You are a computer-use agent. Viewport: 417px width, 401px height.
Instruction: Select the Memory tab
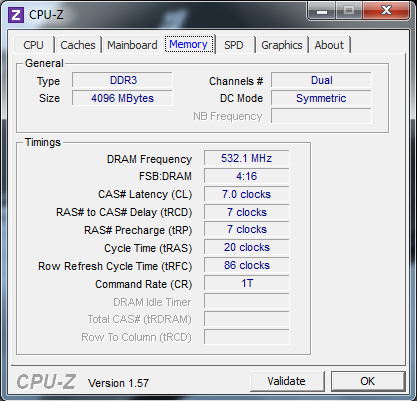(188, 44)
